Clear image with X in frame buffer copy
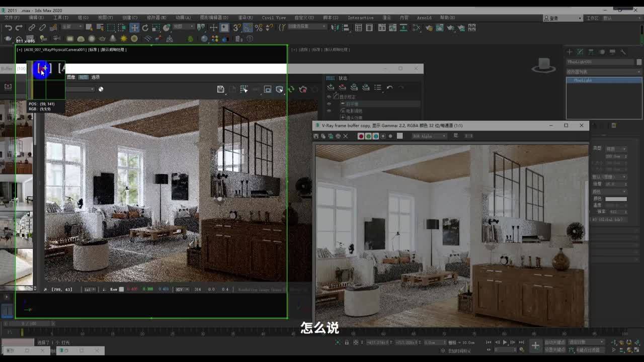Viewport: 644px width, 362px height. point(346,136)
